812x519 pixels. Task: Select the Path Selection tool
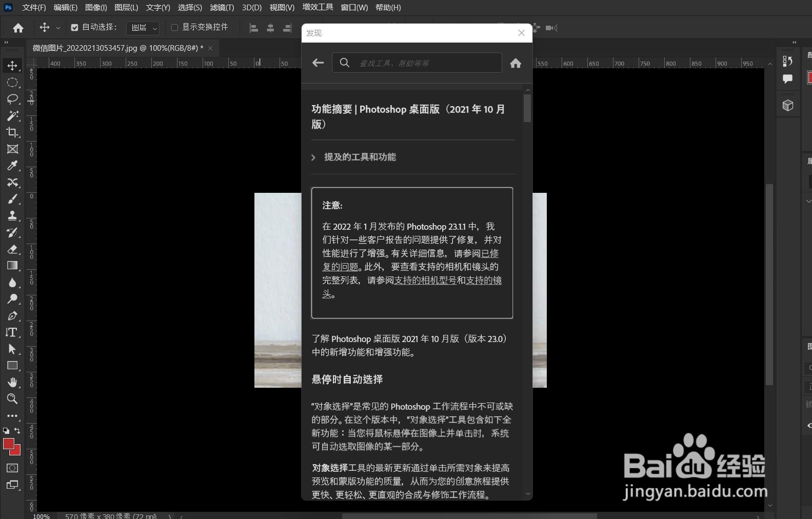(x=12, y=349)
